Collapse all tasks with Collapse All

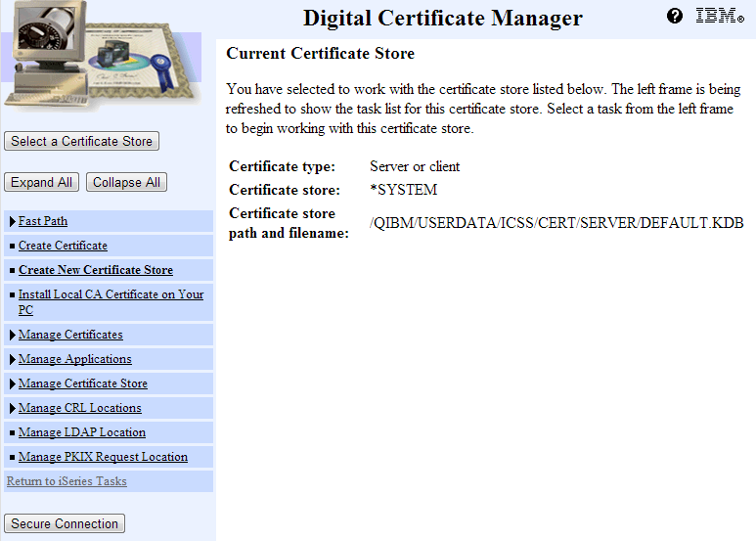tap(126, 182)
